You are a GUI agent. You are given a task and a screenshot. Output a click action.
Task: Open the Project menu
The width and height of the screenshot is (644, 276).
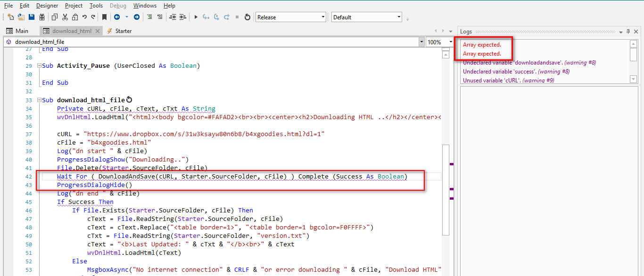74,6
